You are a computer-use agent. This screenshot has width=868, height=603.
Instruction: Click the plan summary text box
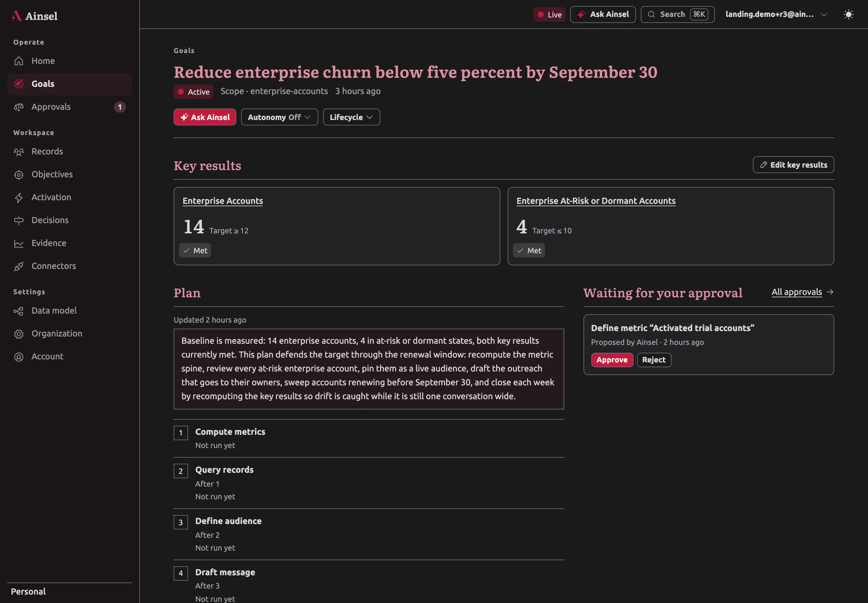pyautogui.click(x=369, y=369)
